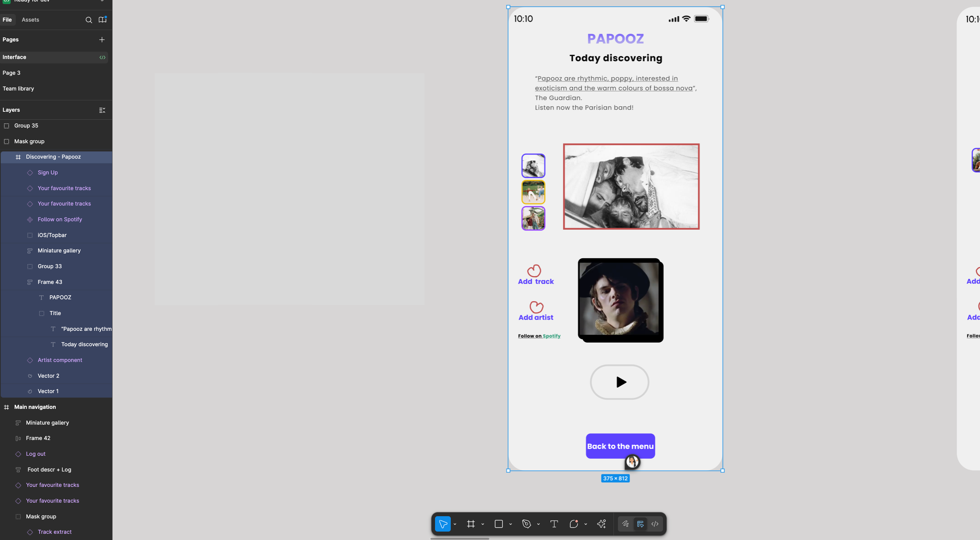
Task: Click the collaborator avatar below Back to the menu
Action: coord(632,462)
